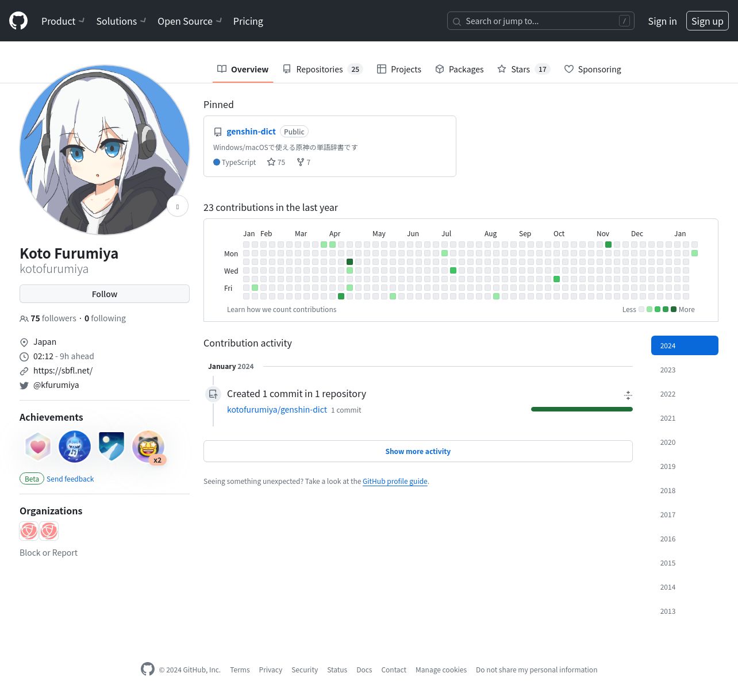View genshin-dict's 75 stargazers
The height and width of the screenshot is (700, 738).
point(276,163)
